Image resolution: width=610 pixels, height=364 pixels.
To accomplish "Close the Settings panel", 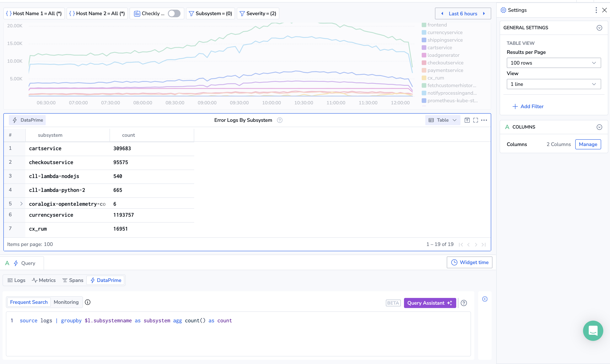I will point(604,10).
